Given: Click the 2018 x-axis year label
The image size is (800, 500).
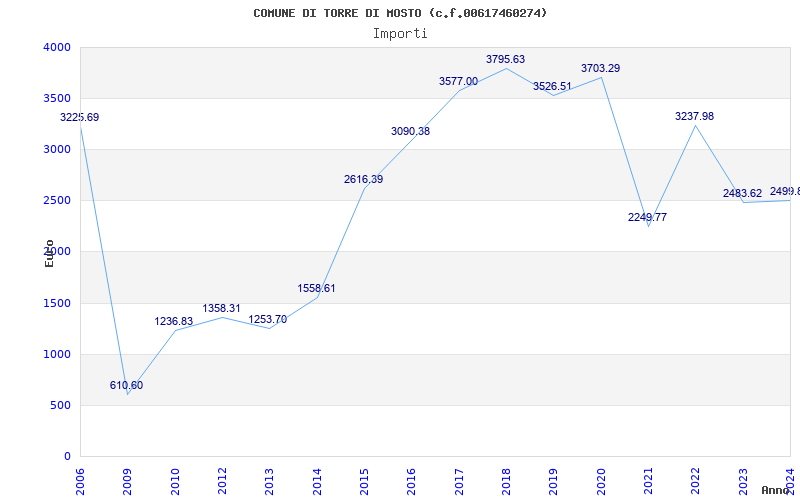Looking at the screenshot, I should pyautogui.click(x=507, y=482).
